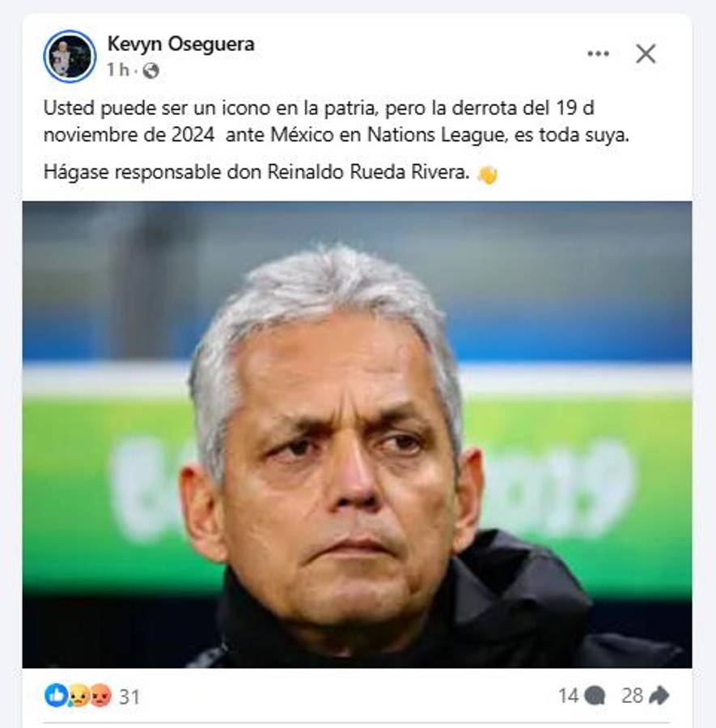
Task: Enlarge the photo of Reinaldo Rueda
Action: click(x=358, y=437)
